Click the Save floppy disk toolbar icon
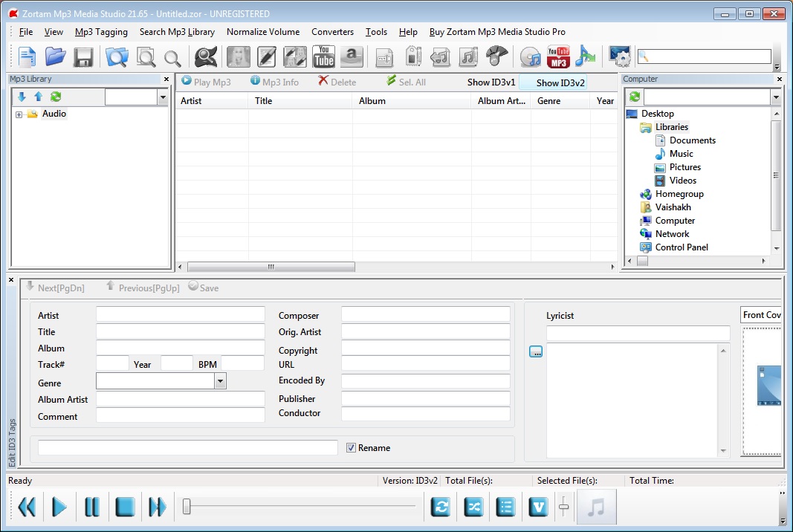 pyautogui.click(x=82, y=56)
